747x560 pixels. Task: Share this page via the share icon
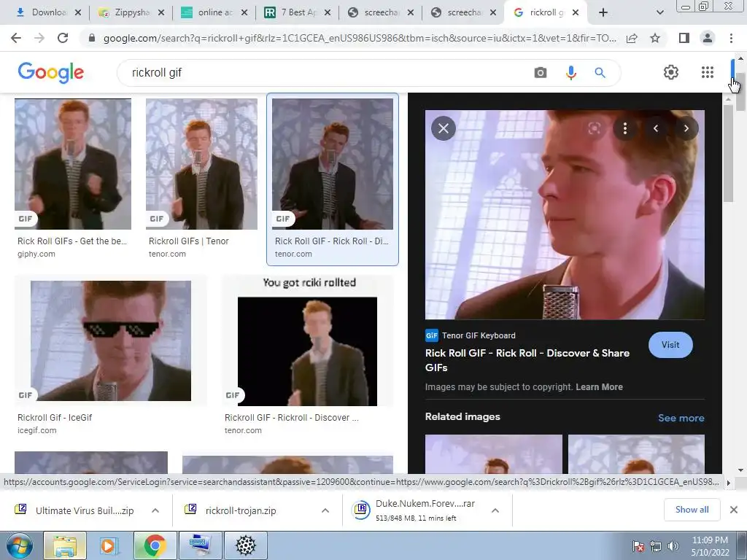coord(632,38)
